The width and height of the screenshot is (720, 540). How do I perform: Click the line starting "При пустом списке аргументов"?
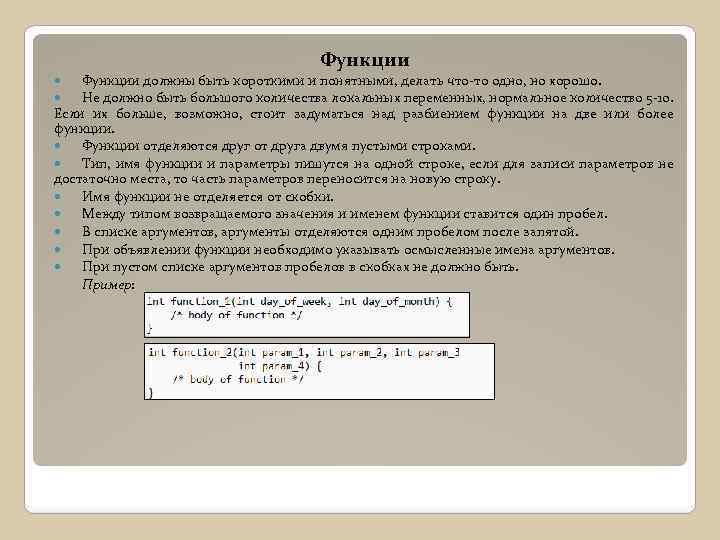point(300,267)
